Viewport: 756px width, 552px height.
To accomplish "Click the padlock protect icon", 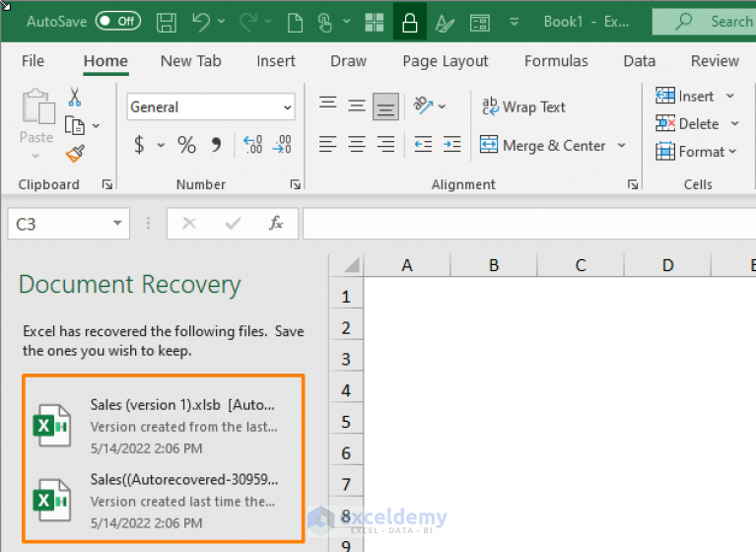I will [409, 22].
